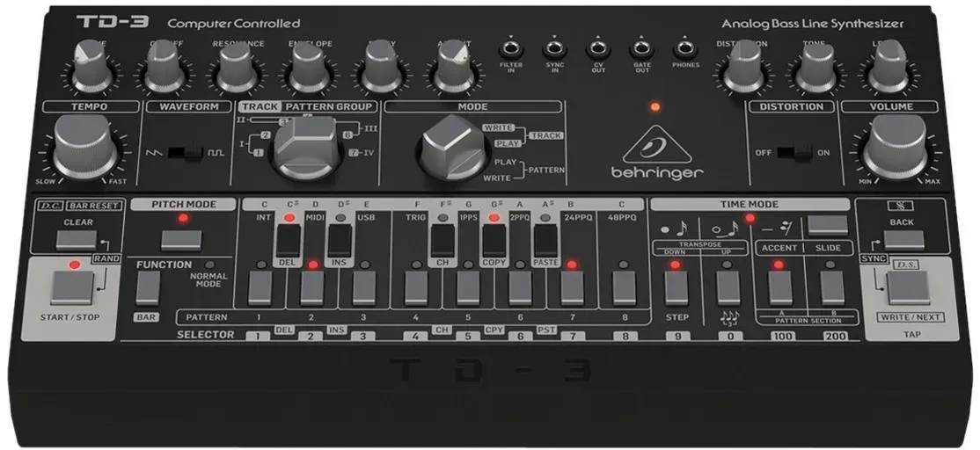Click the ENVELOPE knob
Viewport: 980px width, 450px height.
pyautogui.click(x=309, y=67)
